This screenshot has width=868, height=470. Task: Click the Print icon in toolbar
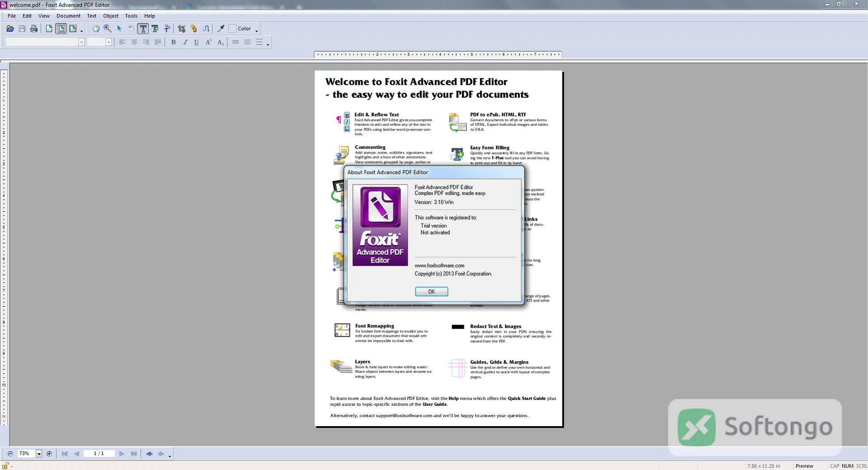[34, 28]
